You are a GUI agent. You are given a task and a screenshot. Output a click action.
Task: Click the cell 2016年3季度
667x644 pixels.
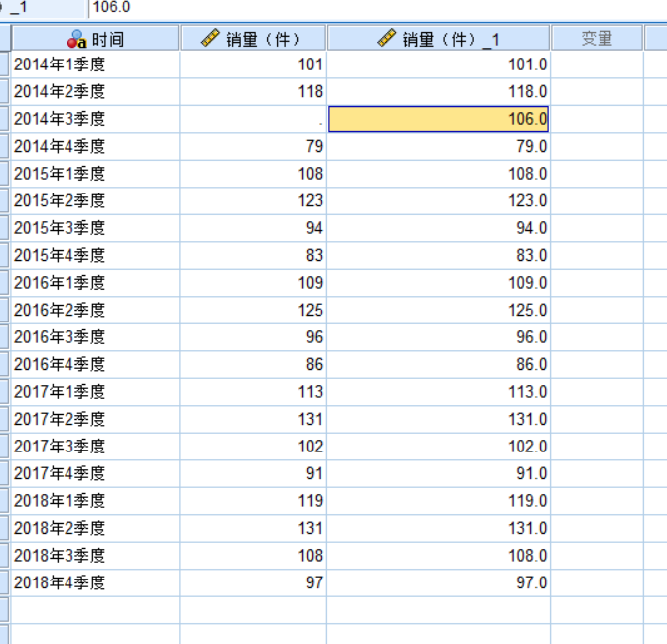[95, 337]
